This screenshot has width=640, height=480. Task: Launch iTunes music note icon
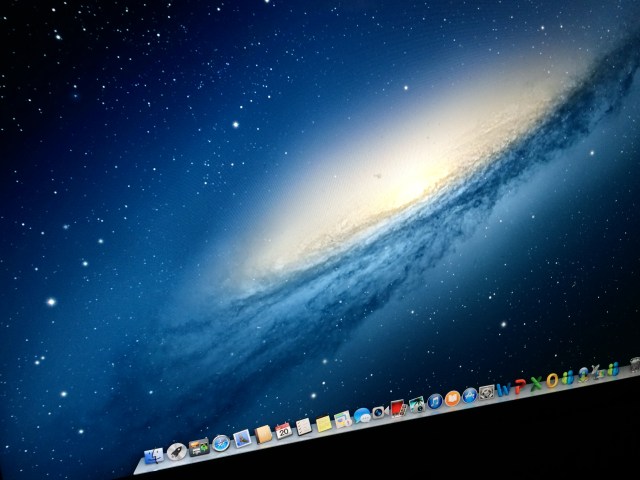tap(434, 400)
